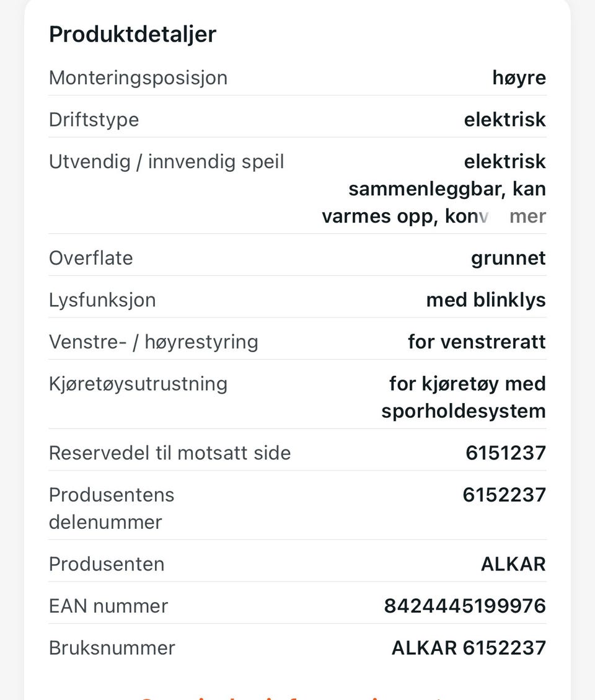Image resolution: width=595 pixels, height=700 pixels.
Task: Click the høyre value
Action: pyautogui.click(x=519, y=78)
